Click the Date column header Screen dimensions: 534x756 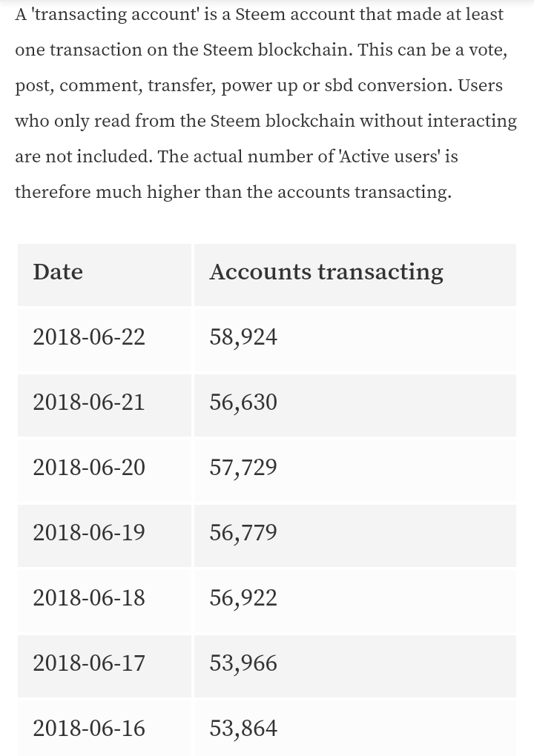pyautogui.click(x=105, y=275)
